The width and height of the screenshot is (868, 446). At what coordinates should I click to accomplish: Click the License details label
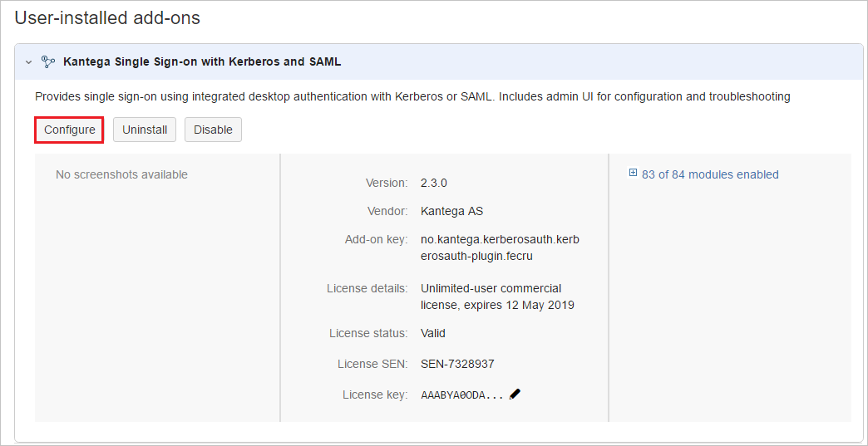tap(367, 288)
